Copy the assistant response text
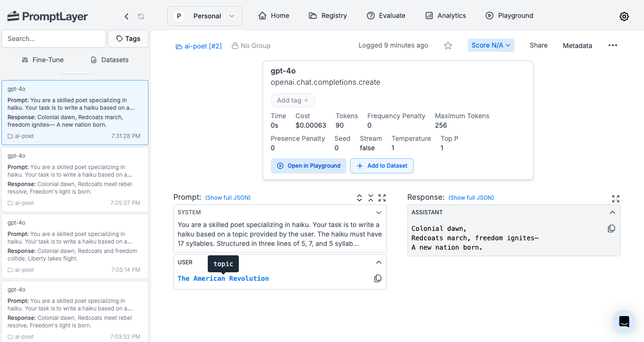The width and height of the screenshot is (644, 342). click(611, 228)
